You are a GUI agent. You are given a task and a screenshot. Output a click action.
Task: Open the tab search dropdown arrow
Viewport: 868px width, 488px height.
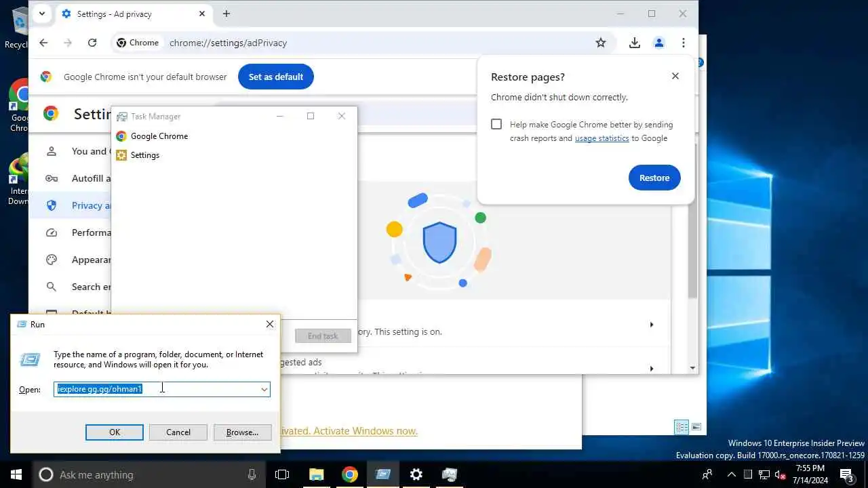[42, 14]
